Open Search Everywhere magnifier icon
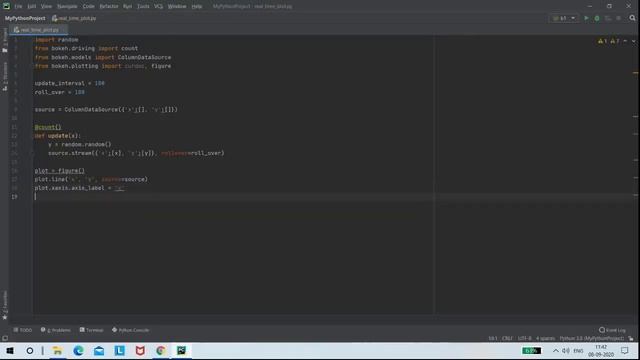 [632, 18]
